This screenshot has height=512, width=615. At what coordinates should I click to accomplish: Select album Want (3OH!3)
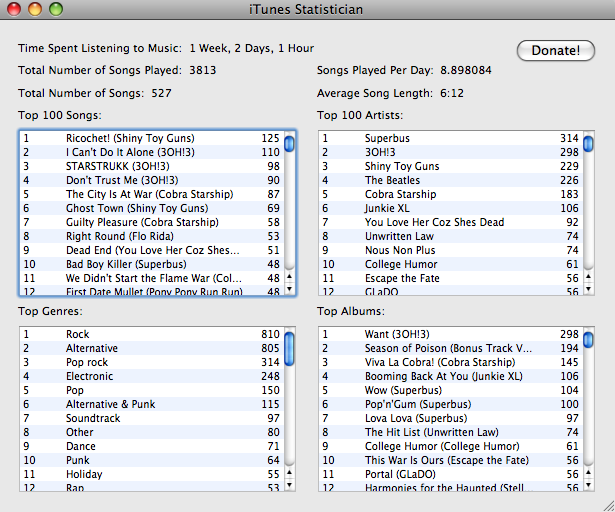(451, 334)
